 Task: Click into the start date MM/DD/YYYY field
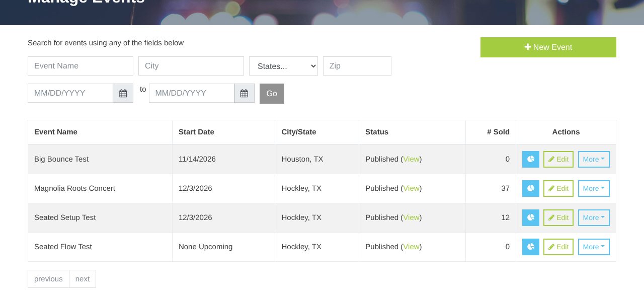pyautogui.click(x=70, y=93)
